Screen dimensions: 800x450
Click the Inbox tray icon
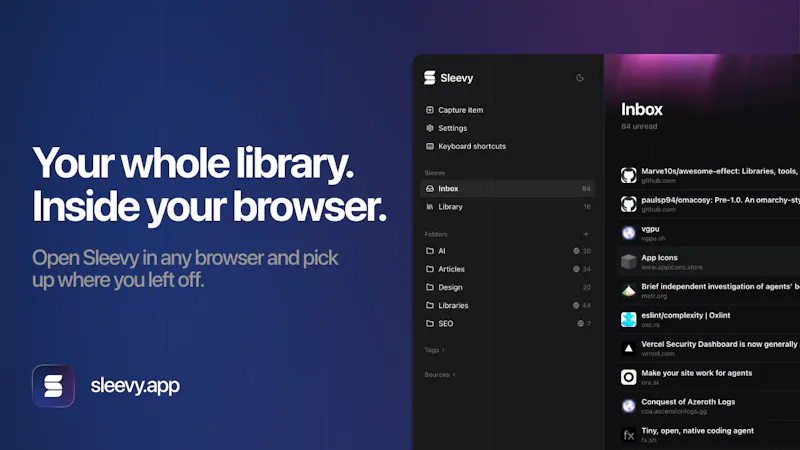pyautogui.click(x=430, y=189)
